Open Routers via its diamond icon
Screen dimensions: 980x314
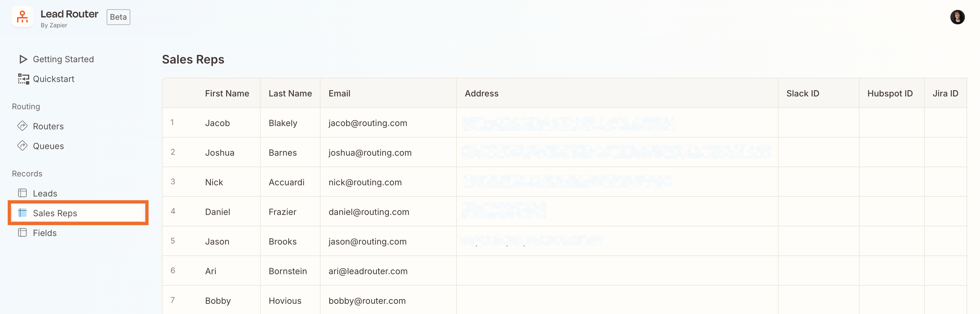click(23, 126)
